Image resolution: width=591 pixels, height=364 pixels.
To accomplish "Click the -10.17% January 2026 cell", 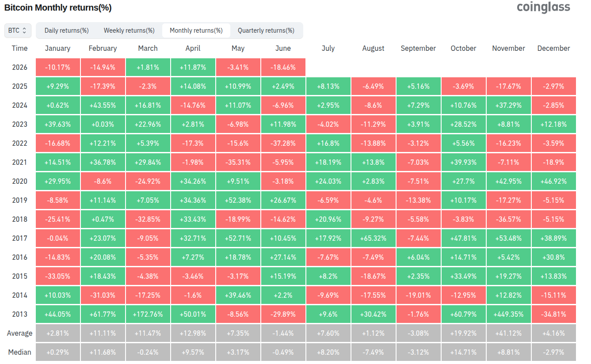I will click(x=58, y=67).
